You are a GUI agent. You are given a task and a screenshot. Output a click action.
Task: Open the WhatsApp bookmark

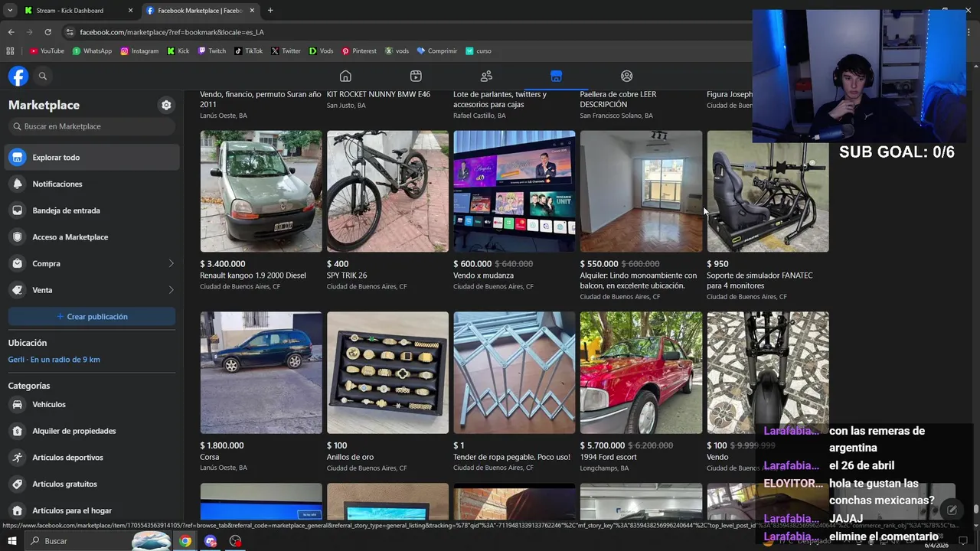click(92, 51)
